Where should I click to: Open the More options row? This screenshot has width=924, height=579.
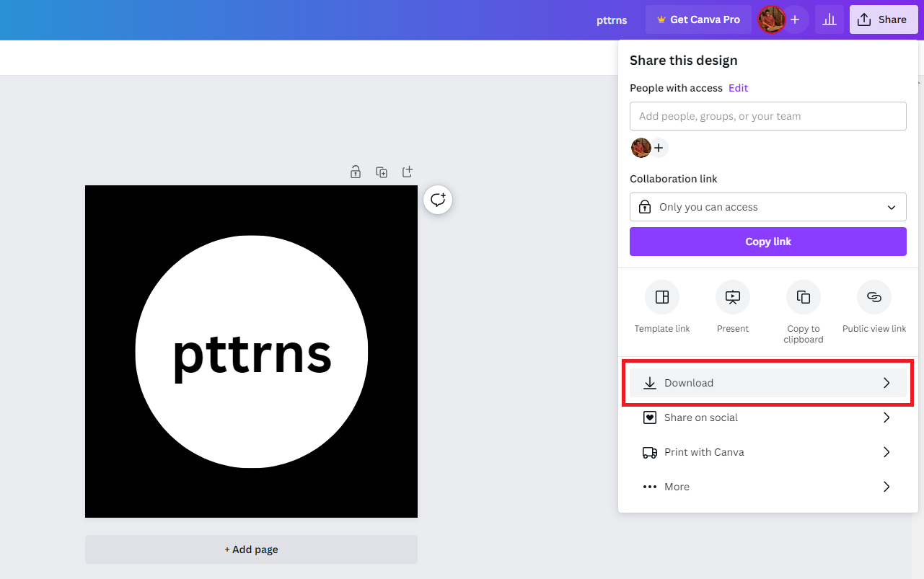(x=768, y=487)
